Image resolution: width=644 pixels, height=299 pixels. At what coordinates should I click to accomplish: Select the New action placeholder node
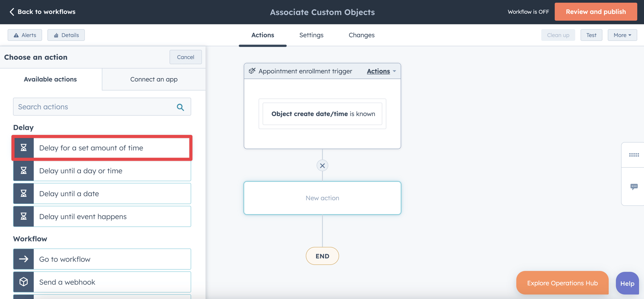(322, 198)
